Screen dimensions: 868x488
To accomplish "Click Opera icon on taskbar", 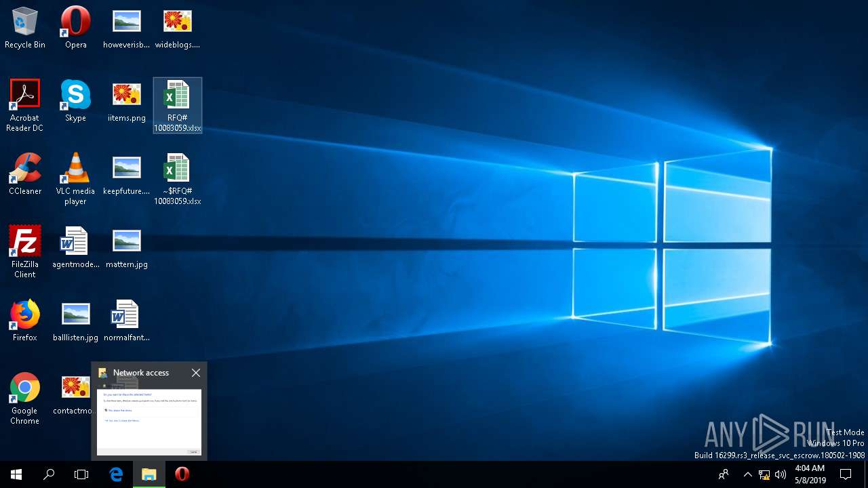I will (x=182, y=474).
